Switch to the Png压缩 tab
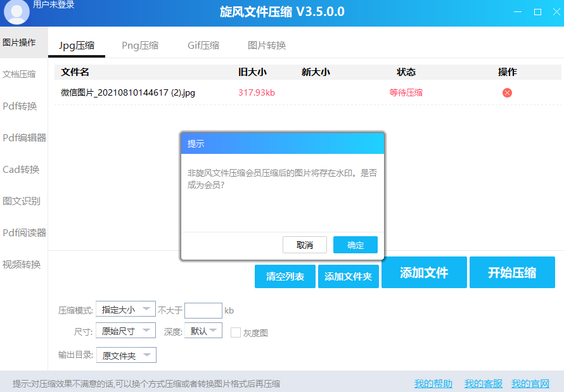Screen dimensions: 564x392 tap(140, 46)
